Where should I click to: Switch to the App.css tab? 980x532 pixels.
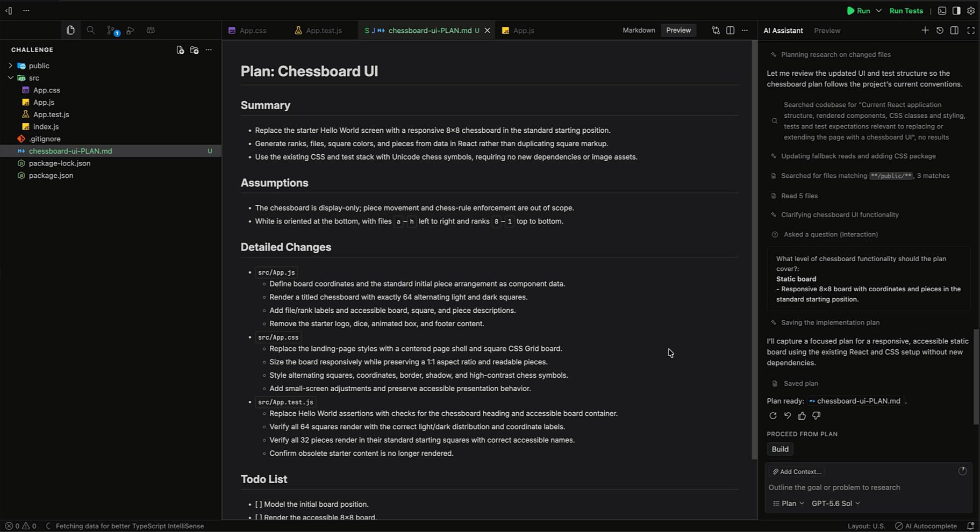247,31
